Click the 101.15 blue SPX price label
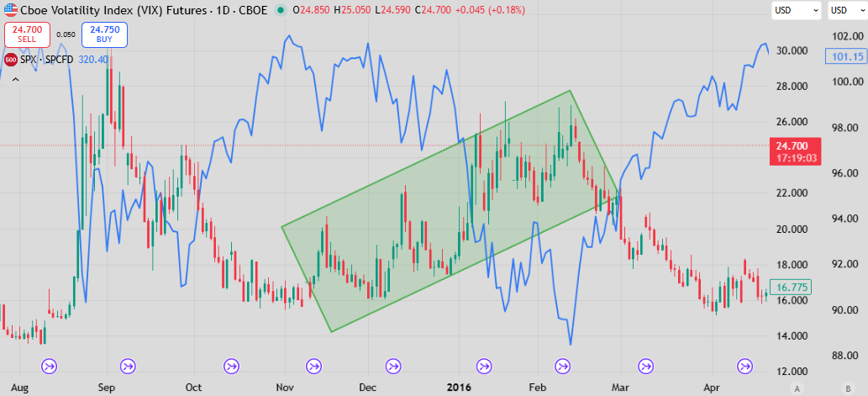Screen dimensions: 868x396 844,56
